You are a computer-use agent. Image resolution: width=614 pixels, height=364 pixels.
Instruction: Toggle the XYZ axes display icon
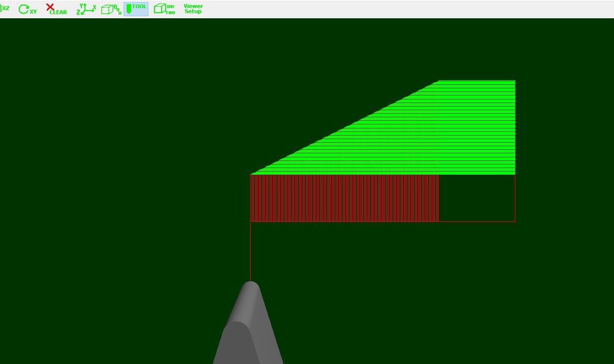[x=86, y=9]
